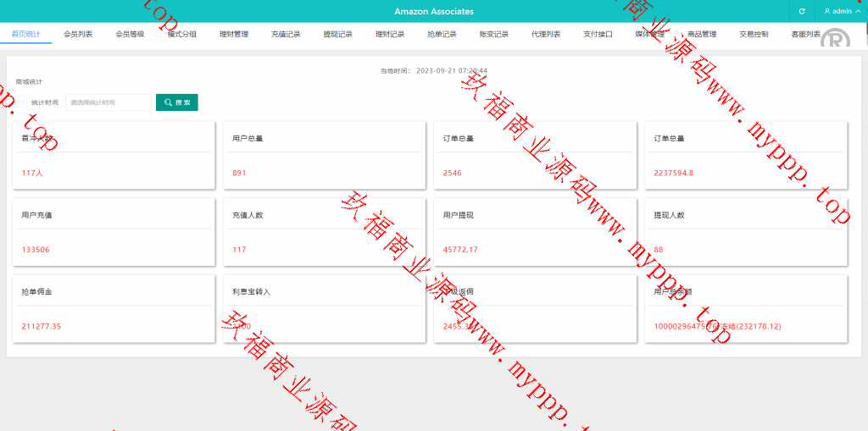Viewport: 868px width, 431px height.
Task: Open the 理财记录 tab
Action: pos(390,34)
